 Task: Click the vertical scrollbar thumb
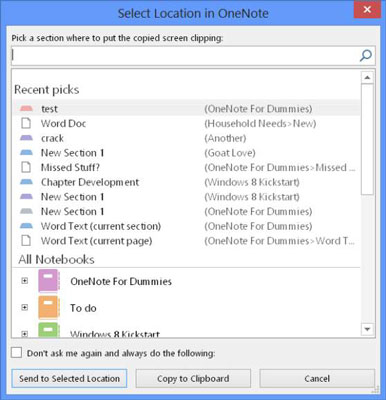367,140
